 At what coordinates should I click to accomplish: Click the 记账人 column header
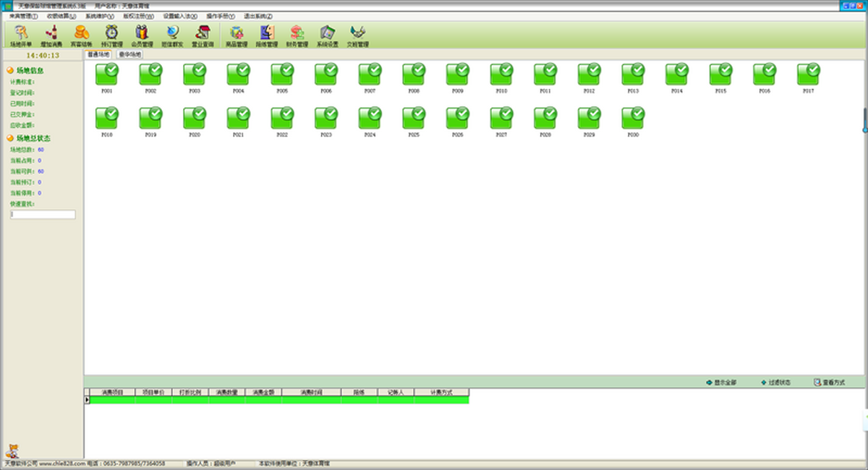396,392
